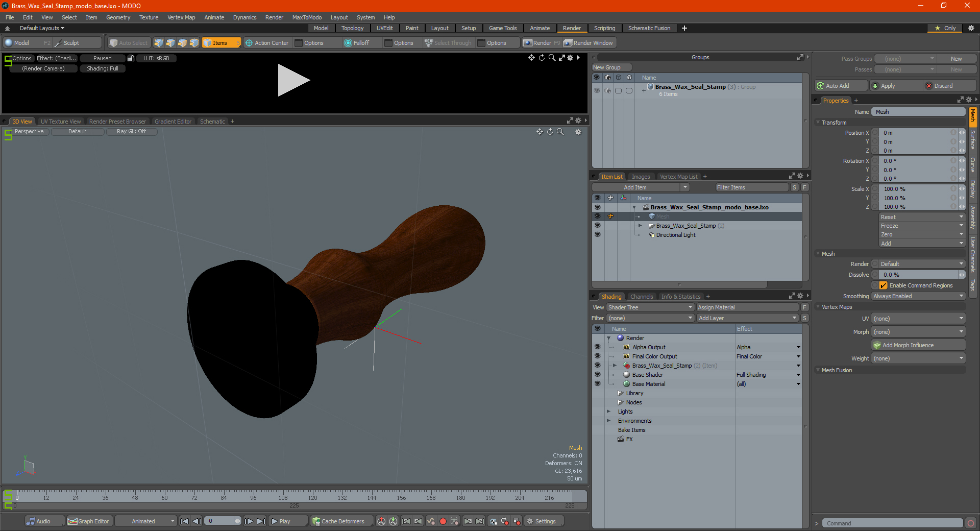Viewport: 980px width, 531px height.
Task: Click the Auto Add icon button
Action: coord(841,86)
